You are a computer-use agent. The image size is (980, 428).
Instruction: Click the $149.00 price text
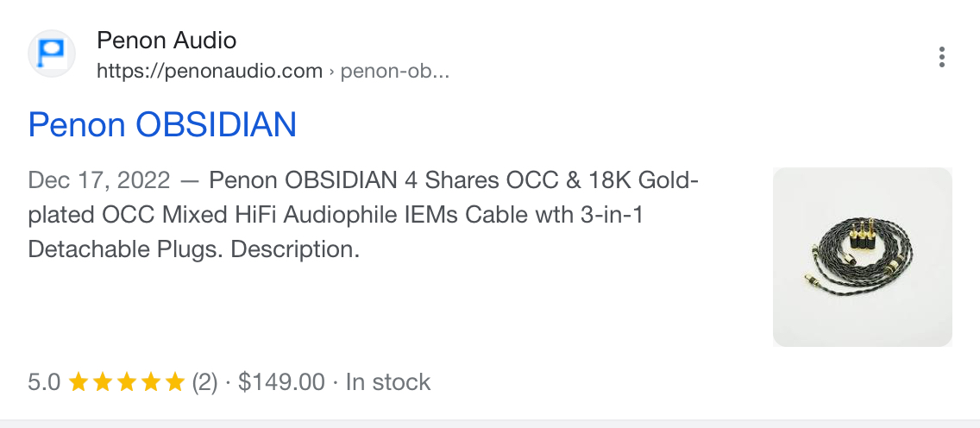click(x=281, y=381)
